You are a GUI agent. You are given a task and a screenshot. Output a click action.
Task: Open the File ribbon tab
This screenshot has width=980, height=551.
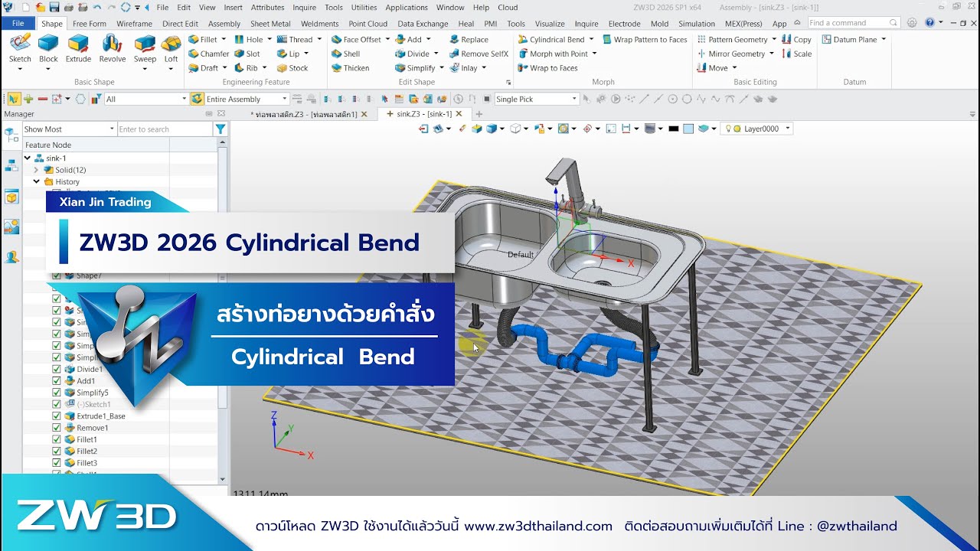click(18, 24)
